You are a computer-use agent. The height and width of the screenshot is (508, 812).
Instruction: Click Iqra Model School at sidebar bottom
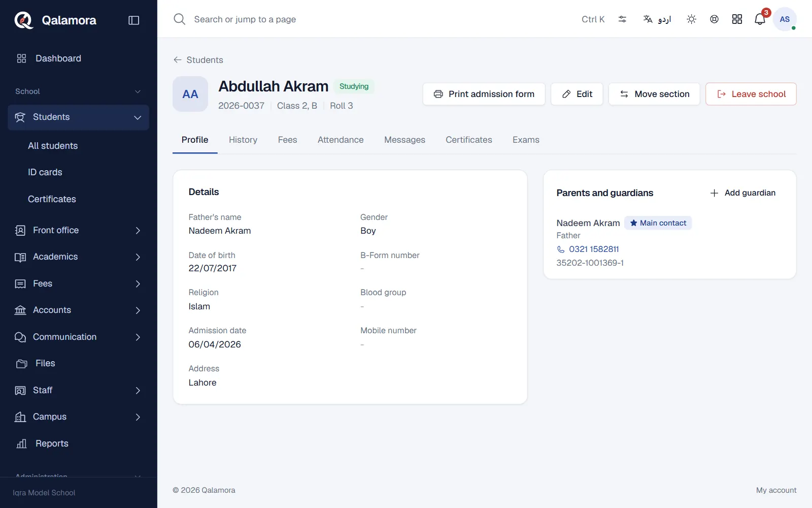(x=44, y=493)
